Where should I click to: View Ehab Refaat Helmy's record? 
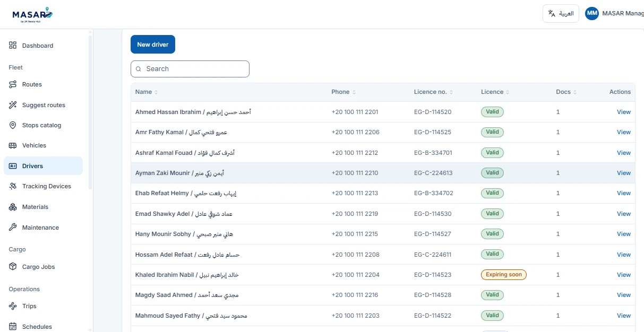tap(624, 193)
